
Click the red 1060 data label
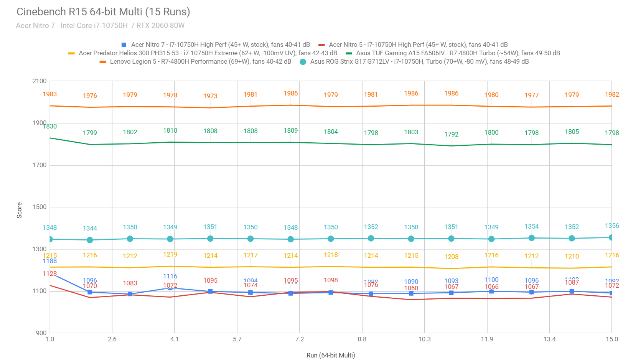coord(411,288)
